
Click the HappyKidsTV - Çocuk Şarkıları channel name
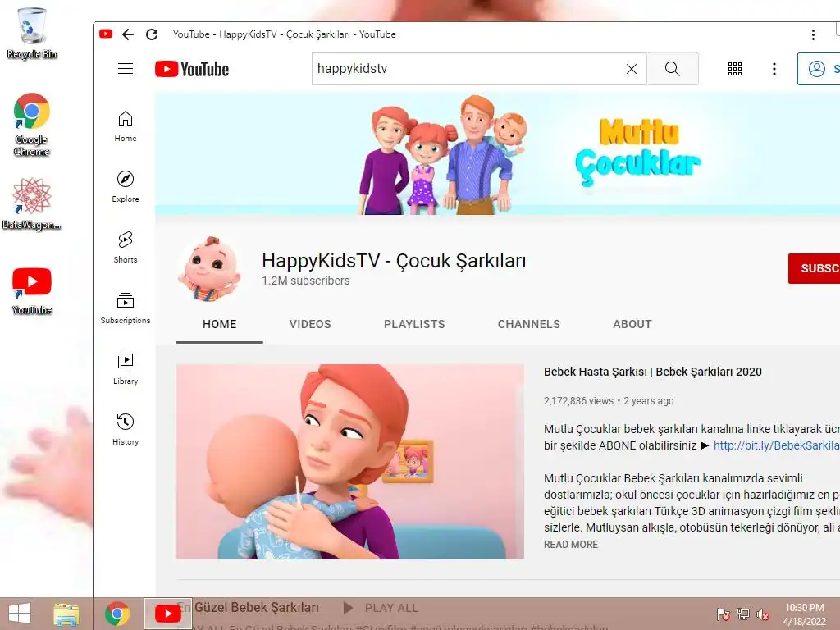(394, 261)
